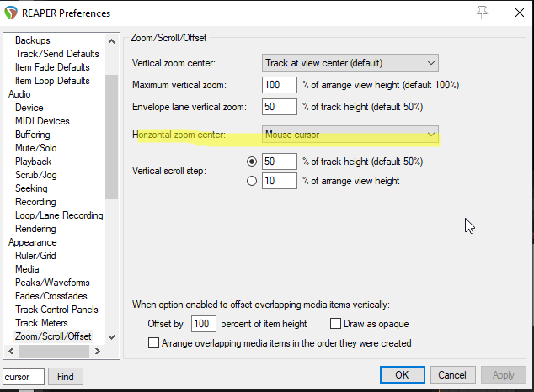This screenshot has height=392, width=534.
Task: Click the sidebar scroll up arrow
Action: coord(111,41)
